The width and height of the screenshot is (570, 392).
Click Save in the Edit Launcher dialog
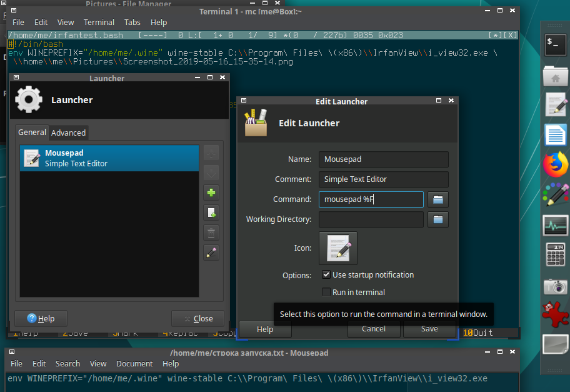pos(429,329)
